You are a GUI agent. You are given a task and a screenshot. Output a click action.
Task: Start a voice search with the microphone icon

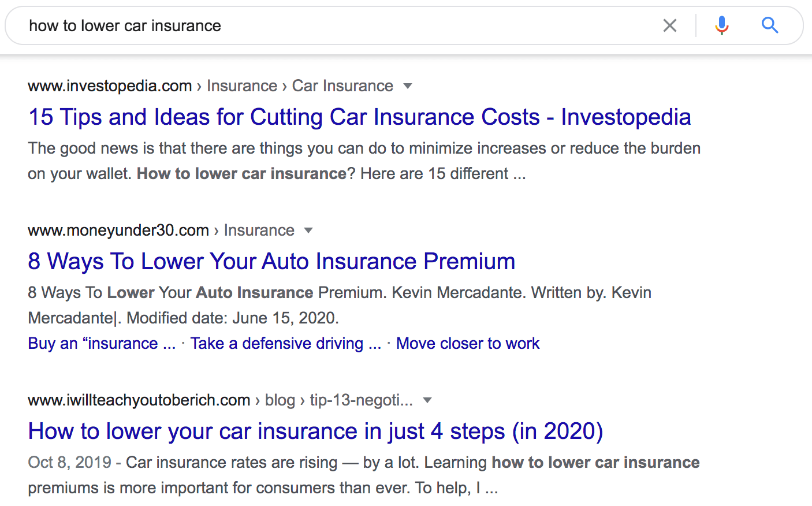(x=721, y=25)
